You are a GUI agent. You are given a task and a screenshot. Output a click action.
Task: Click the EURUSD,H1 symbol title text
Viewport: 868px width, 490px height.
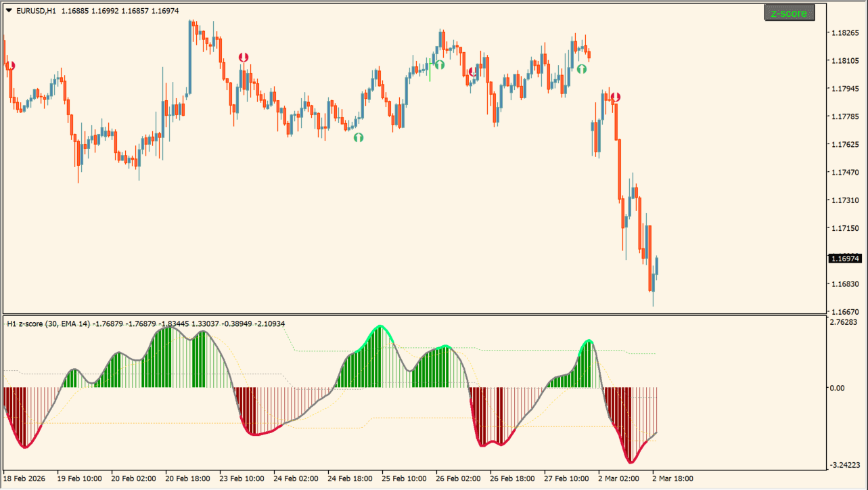pos(36,10)
